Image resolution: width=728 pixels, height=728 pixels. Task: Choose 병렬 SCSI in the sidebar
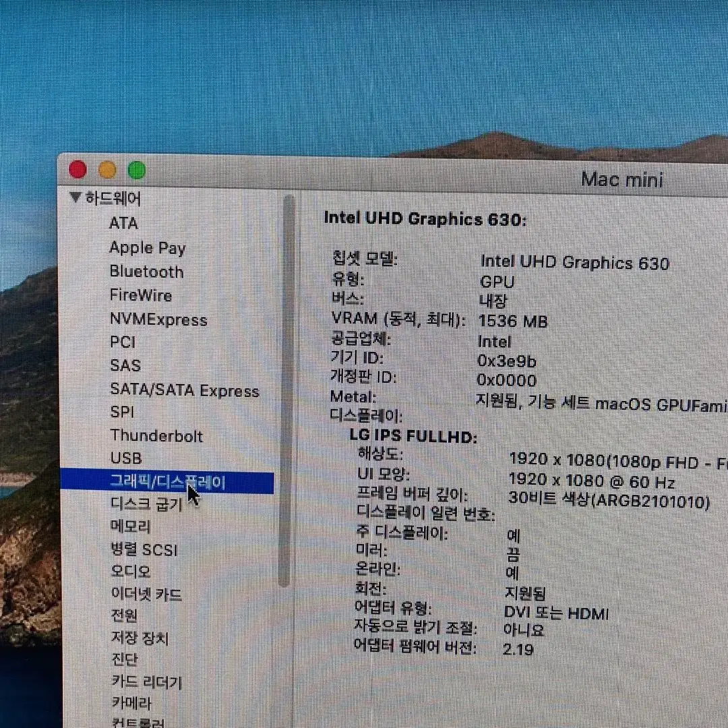[144, 549]
